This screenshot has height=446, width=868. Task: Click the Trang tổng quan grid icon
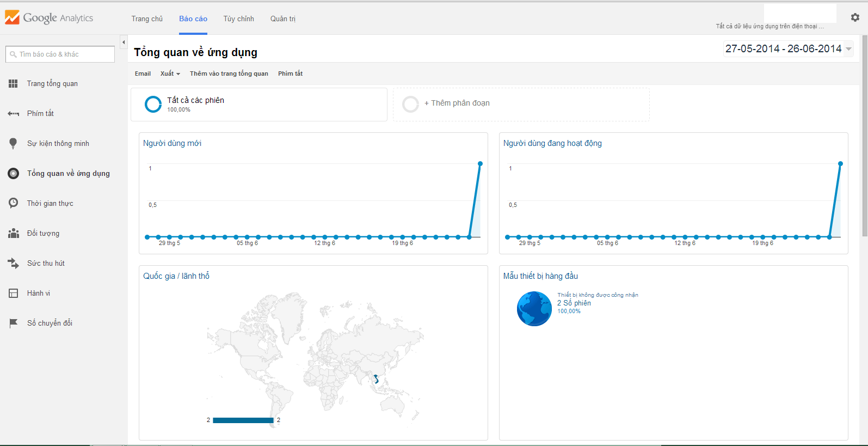[13, 83]
